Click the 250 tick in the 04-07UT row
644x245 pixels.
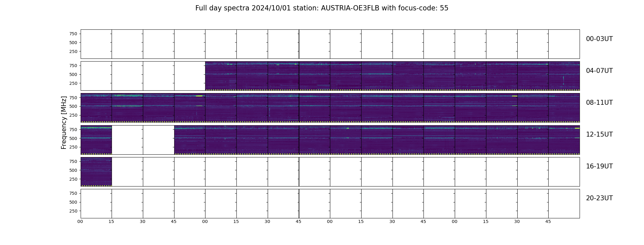click(x=73, y=83)
